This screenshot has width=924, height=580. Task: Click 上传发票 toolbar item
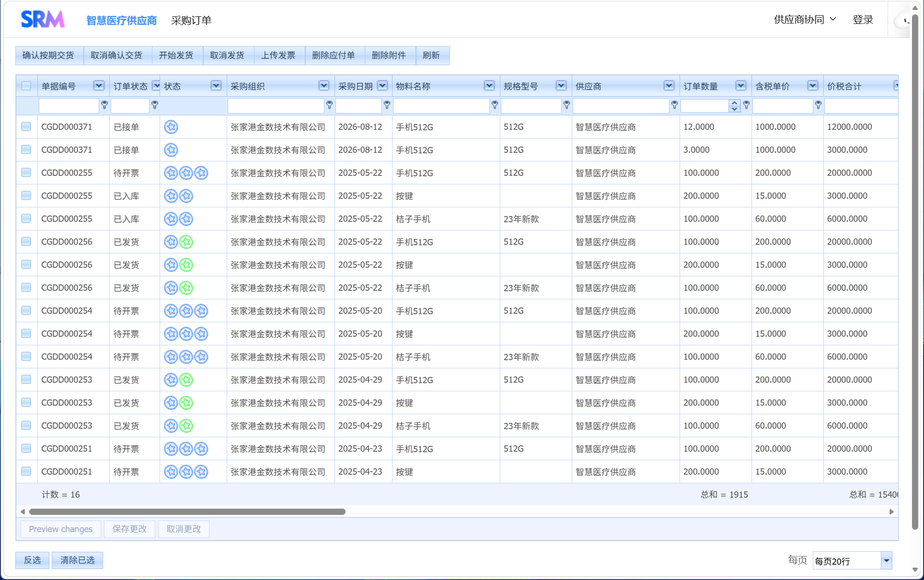[x=278, y=56]
